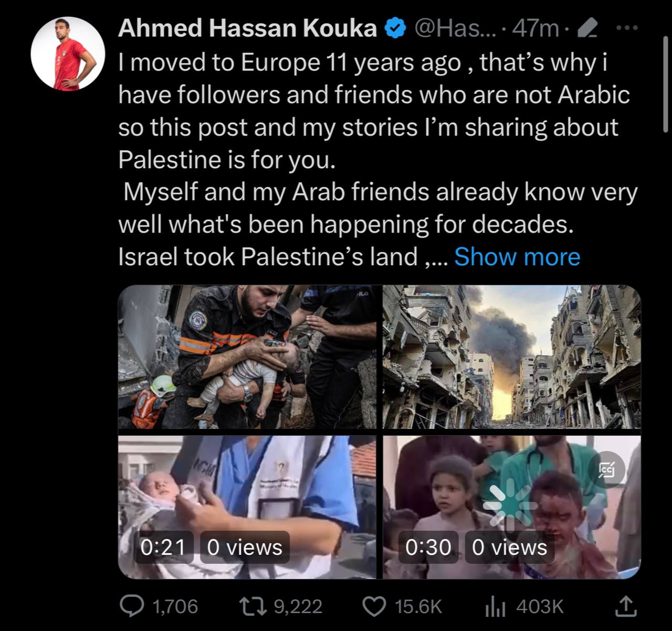Play the 0:21 video
672x631 pixels.
(x=247, y=507)
